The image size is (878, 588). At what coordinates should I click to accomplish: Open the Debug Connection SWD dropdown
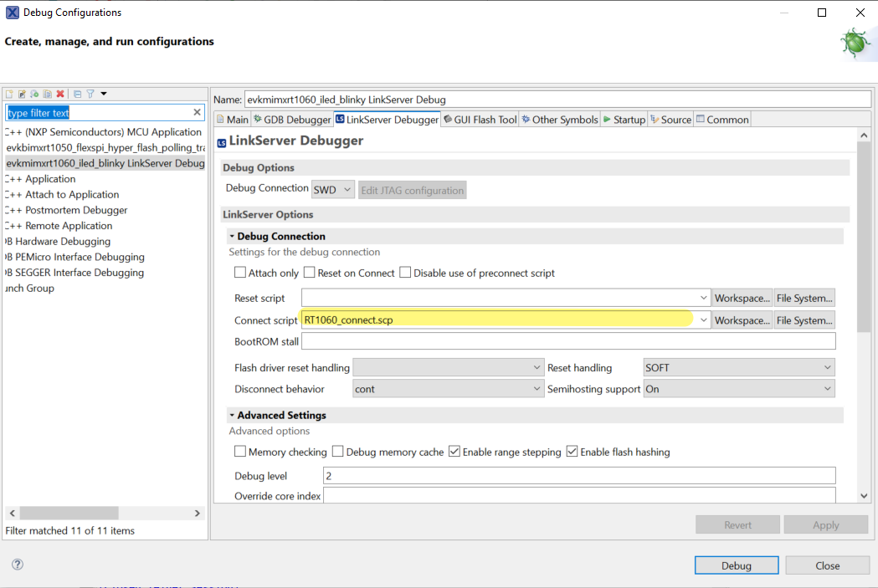point(333,190)
